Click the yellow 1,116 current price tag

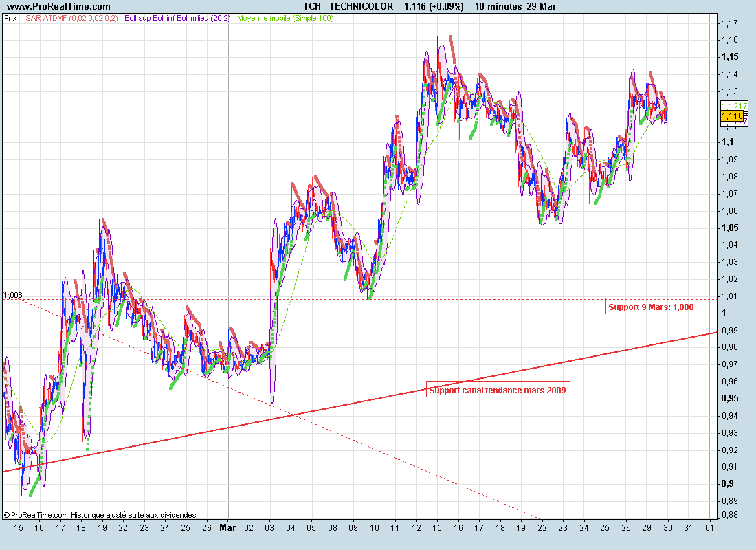click(732, 115)
